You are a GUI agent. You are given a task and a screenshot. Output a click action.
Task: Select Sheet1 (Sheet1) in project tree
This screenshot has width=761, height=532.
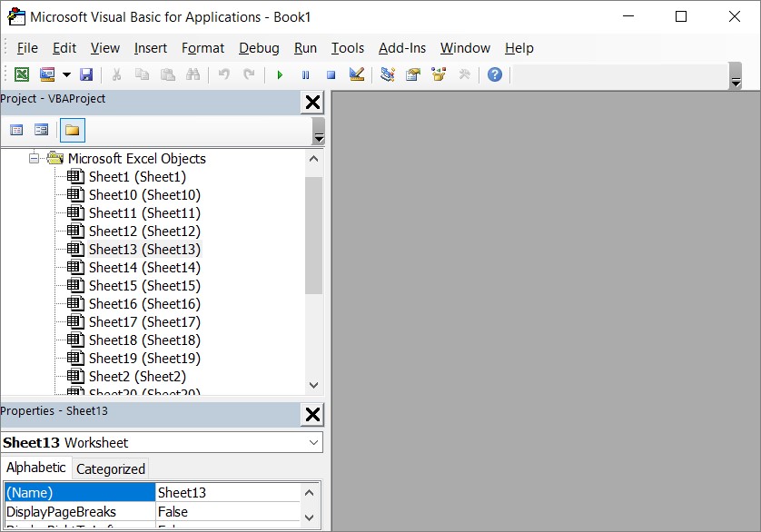pos(137,177)
